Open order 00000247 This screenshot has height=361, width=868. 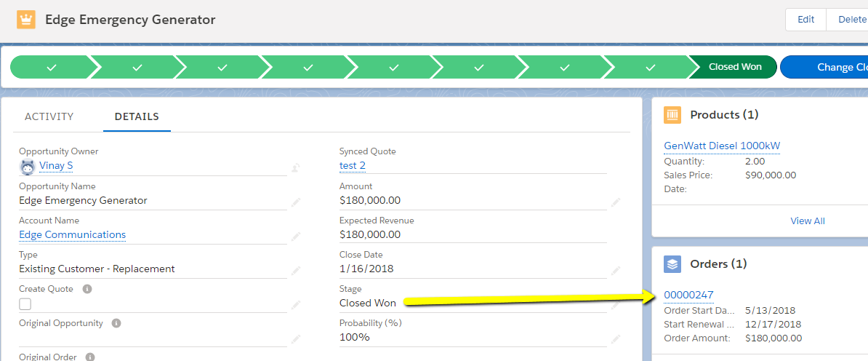tap(688, 295)
